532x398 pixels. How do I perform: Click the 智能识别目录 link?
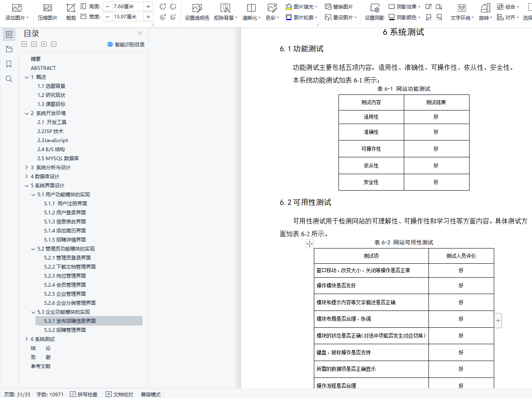[126, 44]
